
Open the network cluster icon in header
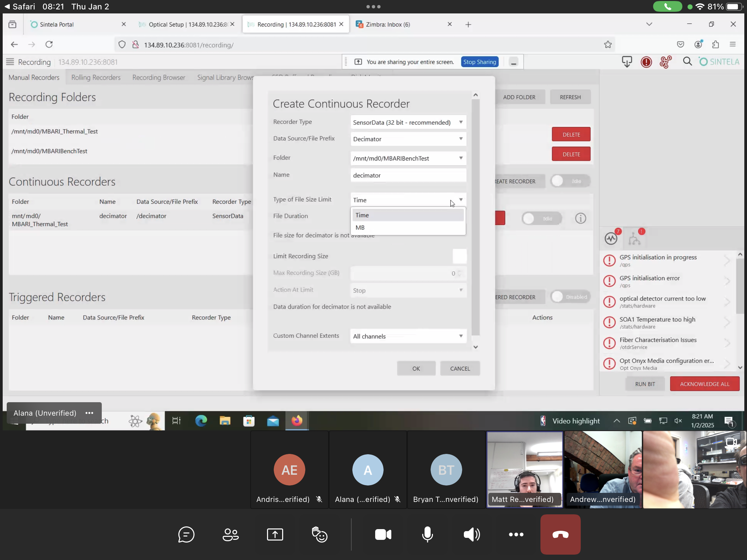pyautogui.click(x=666, y=62)
